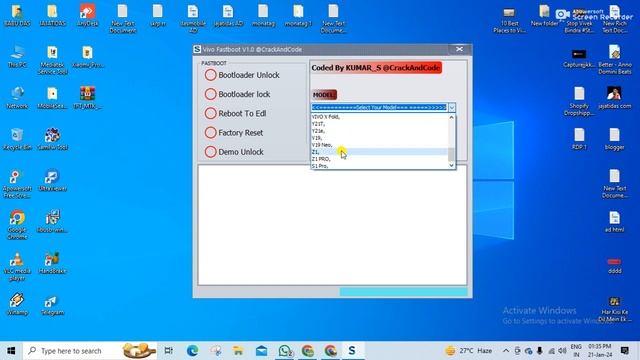640x360 pixels.
Task: Launch Google Chrome from the desktop
Action: [17, 225]
